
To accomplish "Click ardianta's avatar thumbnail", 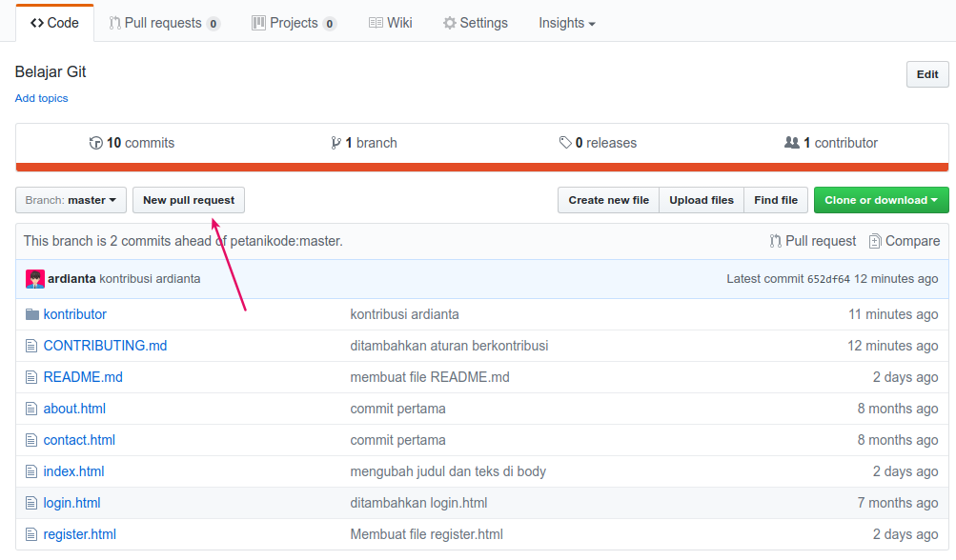I will (x=35, y=278).
